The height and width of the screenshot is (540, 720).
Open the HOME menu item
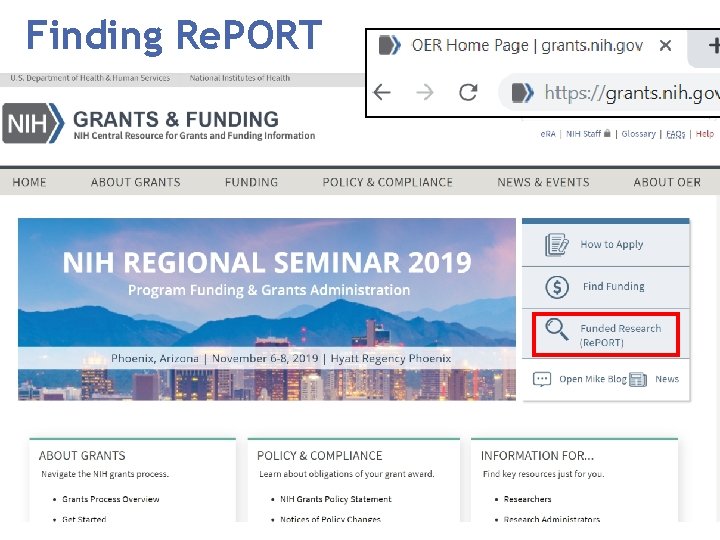pos(29,182)
